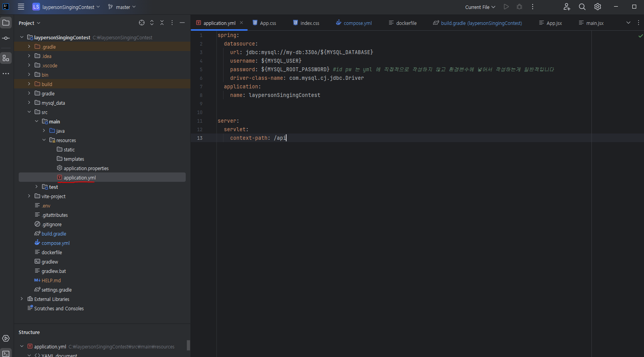Image resolution: width=644 pixels, height=357 pixels.
Task: Expand the vite-project folder
Action: coord(29,196)
